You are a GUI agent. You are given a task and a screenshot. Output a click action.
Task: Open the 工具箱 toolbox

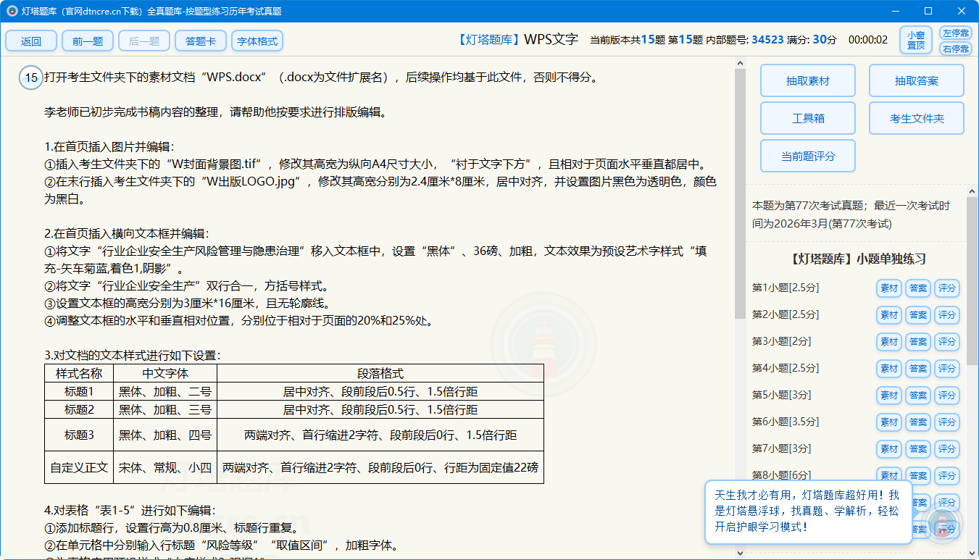808,118
